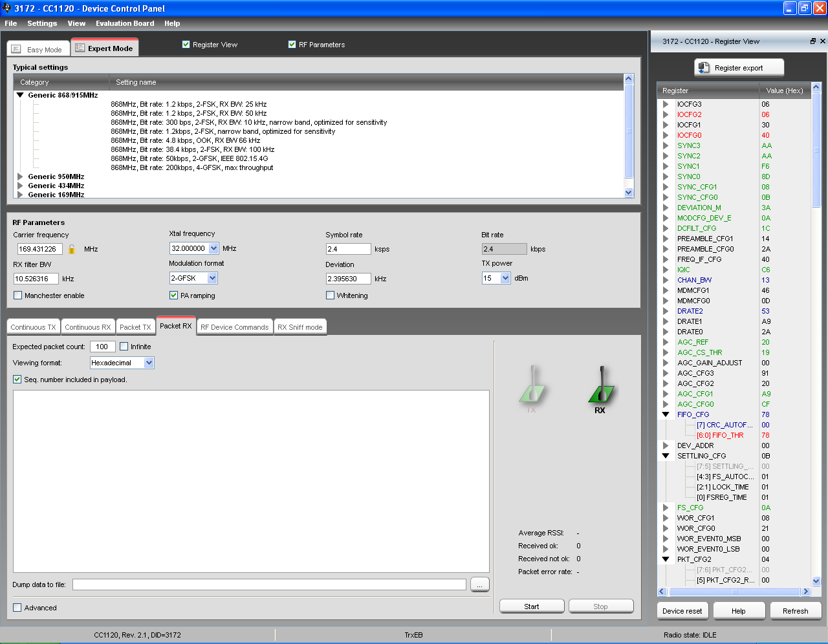Viewport: 828px width, 644px height.
Task: Switch to RF Device Commands tab
Action: coord(234,327)
